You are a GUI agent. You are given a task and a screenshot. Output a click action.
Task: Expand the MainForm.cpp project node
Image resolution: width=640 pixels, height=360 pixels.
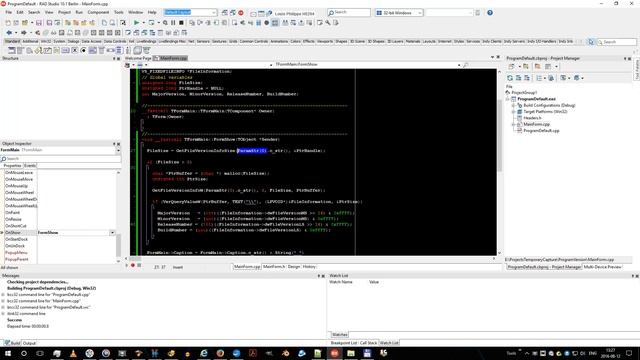pos(513,124)
